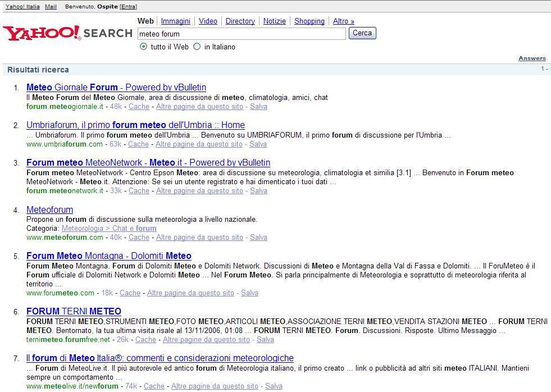Image resolution: width=551 pixels, height=392 pixels.
Task: Open Cache link for forumeteo.com result
Action: (130, 293)
